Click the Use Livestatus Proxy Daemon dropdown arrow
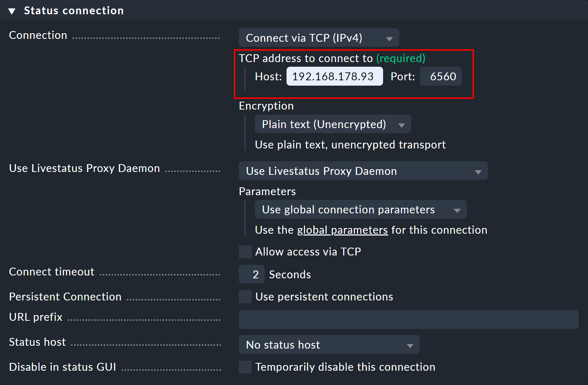Image resolution: width=588 pixels, height=385 pixels. click(x=478, y=171)
